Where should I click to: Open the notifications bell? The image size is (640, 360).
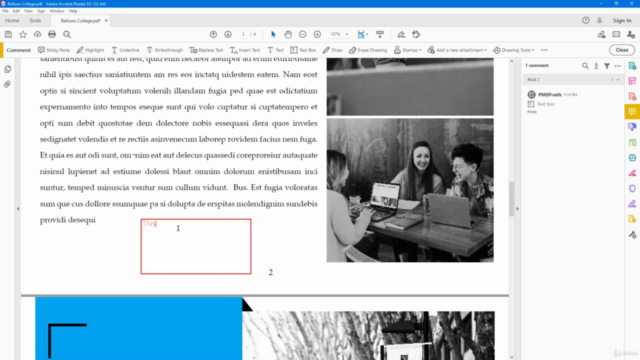[600, 20]
